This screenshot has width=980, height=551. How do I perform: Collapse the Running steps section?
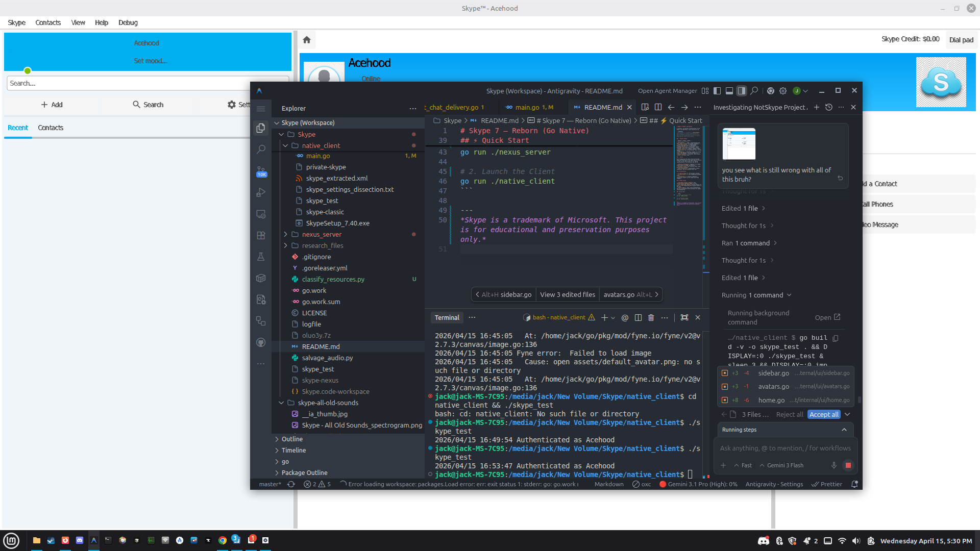point(844,430)
